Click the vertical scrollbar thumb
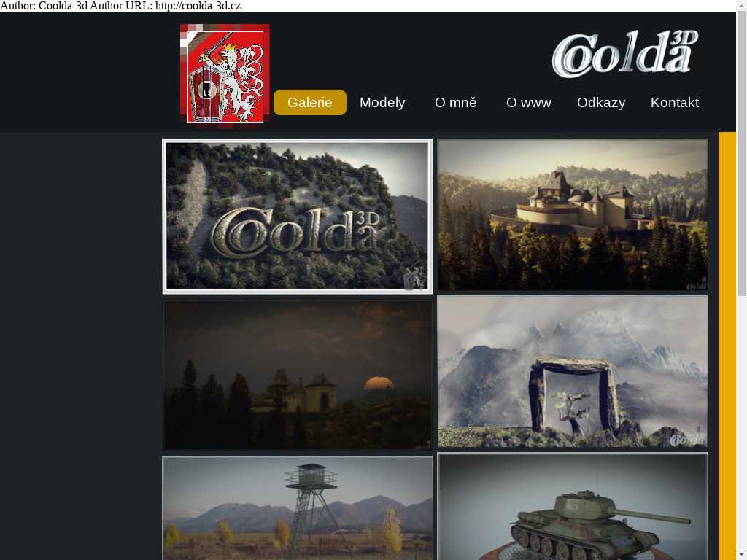 741,153
